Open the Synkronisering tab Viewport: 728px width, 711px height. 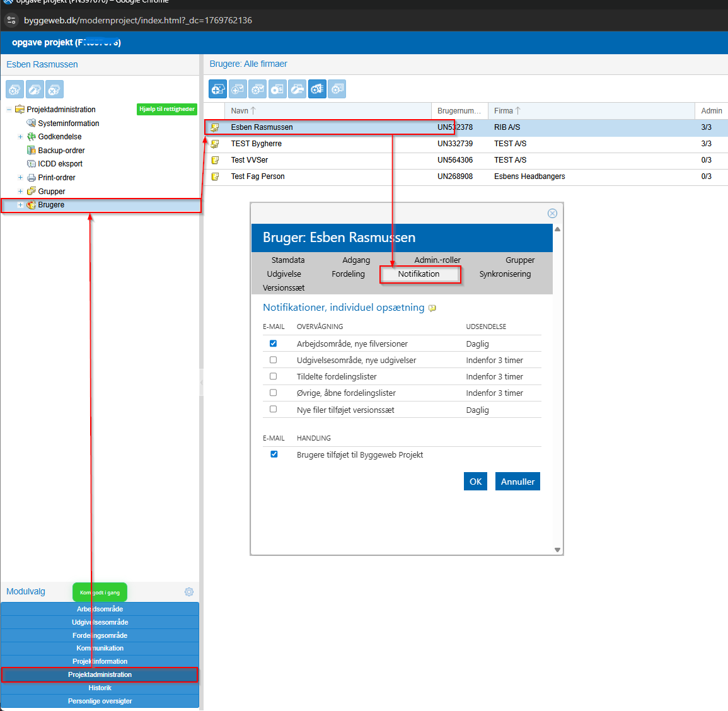point(505,274)
